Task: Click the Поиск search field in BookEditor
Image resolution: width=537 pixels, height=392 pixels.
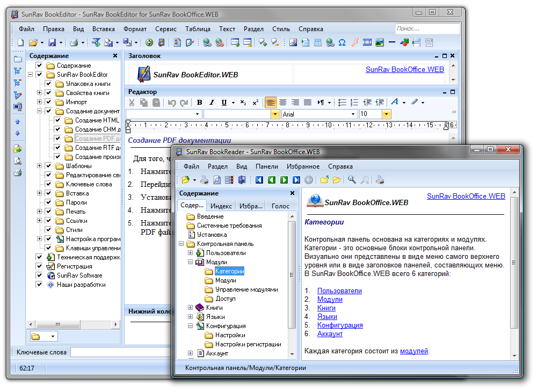Action: click(x=427, y=29)
